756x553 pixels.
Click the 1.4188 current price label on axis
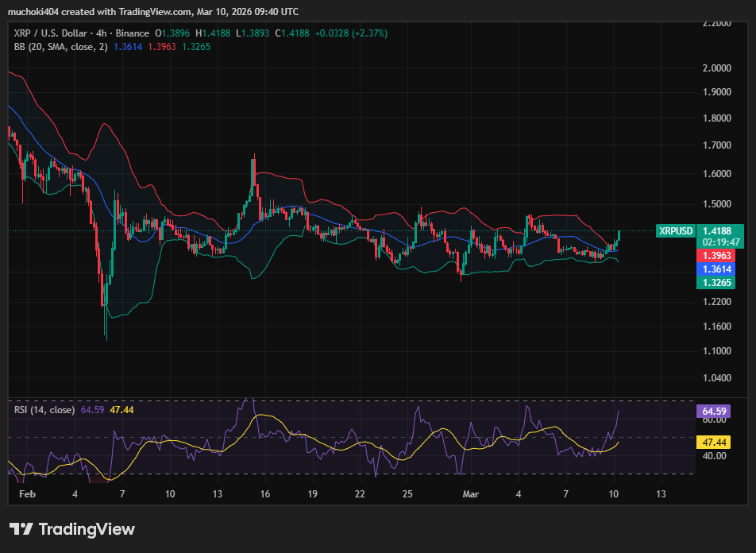[721, 231]
